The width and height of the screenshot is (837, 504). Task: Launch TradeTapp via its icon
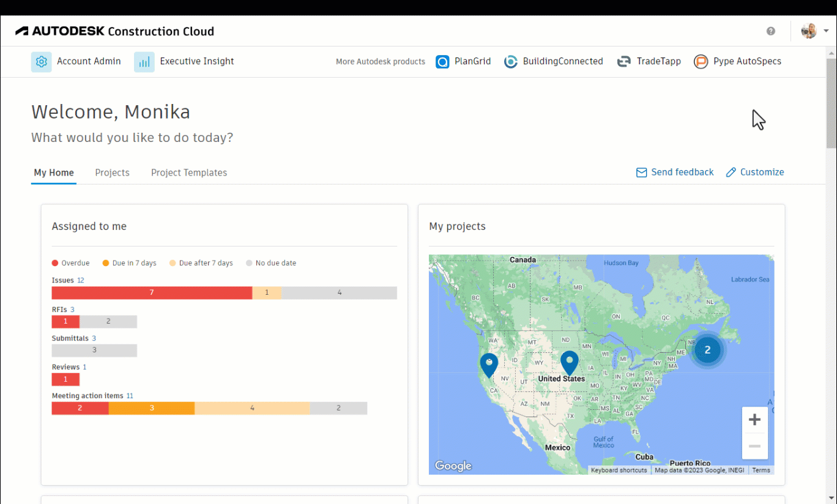[624, 62]
